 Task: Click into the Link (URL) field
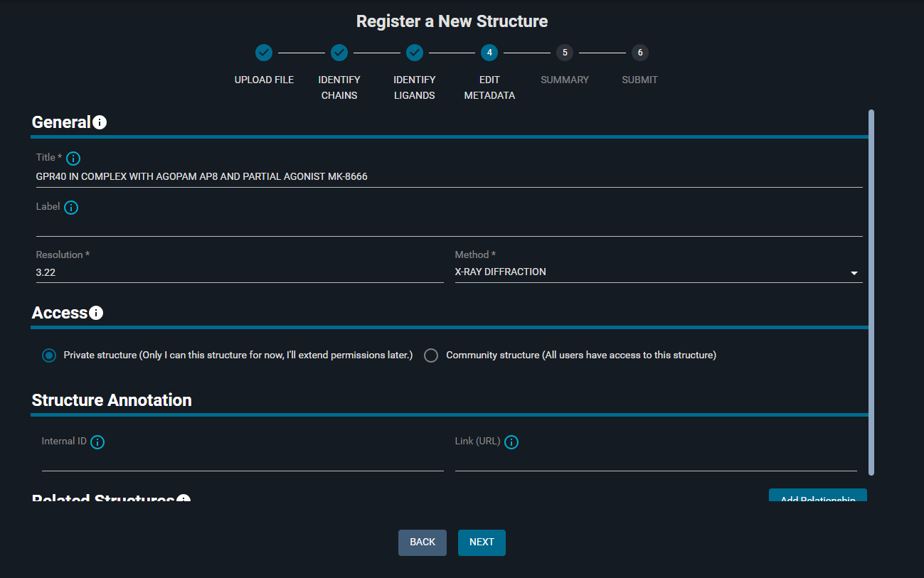click(x=656, y=461)
